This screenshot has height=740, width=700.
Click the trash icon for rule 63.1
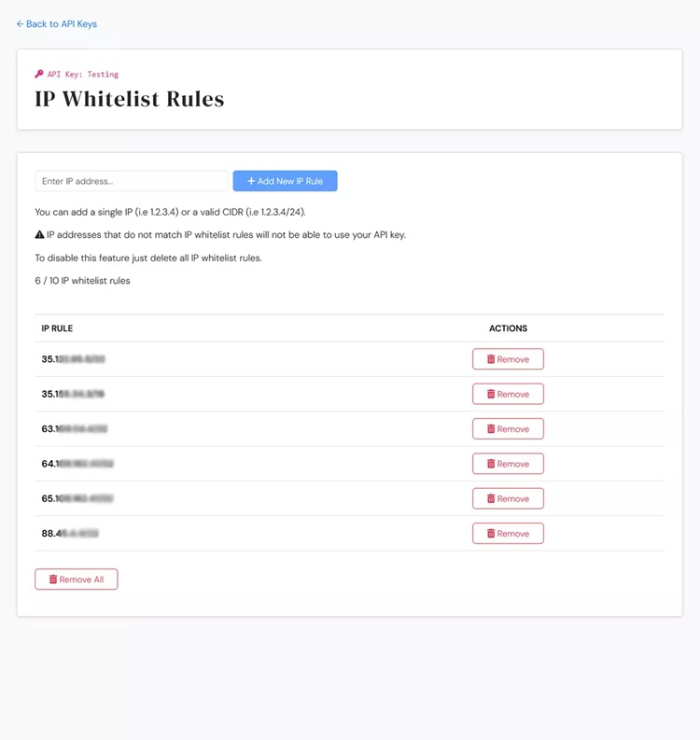pyautogui.click(x=491, y=429)
